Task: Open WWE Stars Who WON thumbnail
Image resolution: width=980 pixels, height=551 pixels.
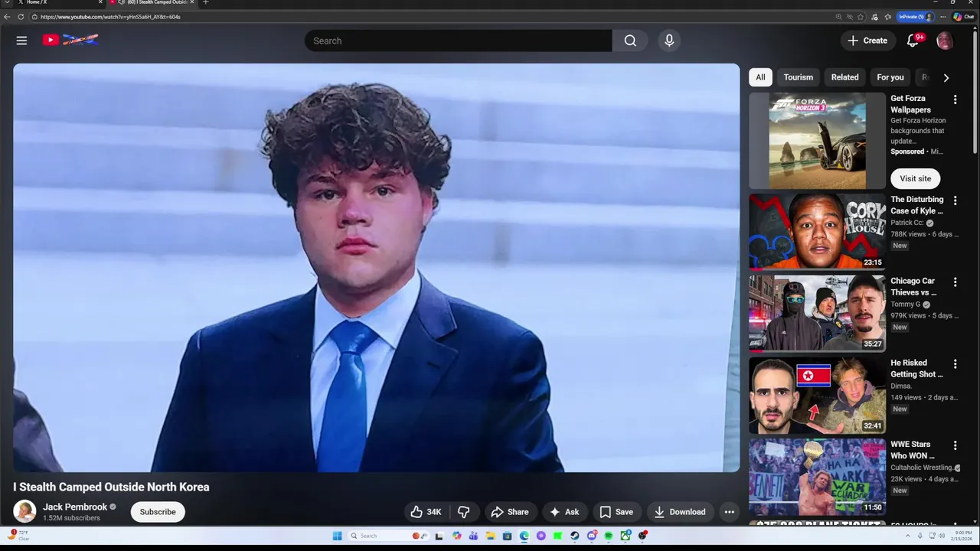Action: tap(817, 477)
